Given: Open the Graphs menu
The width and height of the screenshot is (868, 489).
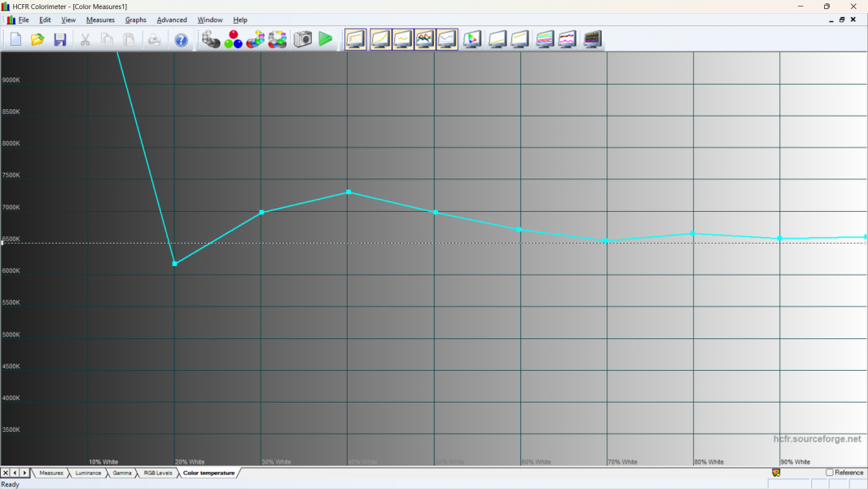Looking at the screenshot, I should (136, 20).
